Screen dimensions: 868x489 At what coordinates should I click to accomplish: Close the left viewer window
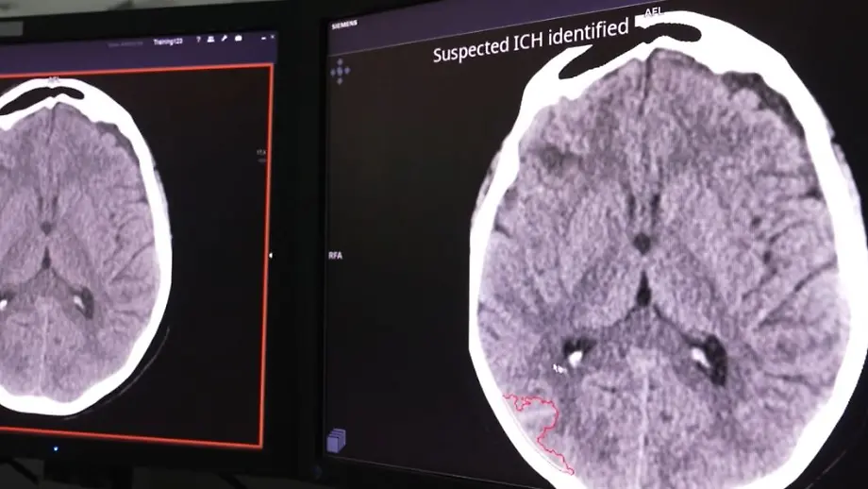pyautogui.click(x=273, y=37)
